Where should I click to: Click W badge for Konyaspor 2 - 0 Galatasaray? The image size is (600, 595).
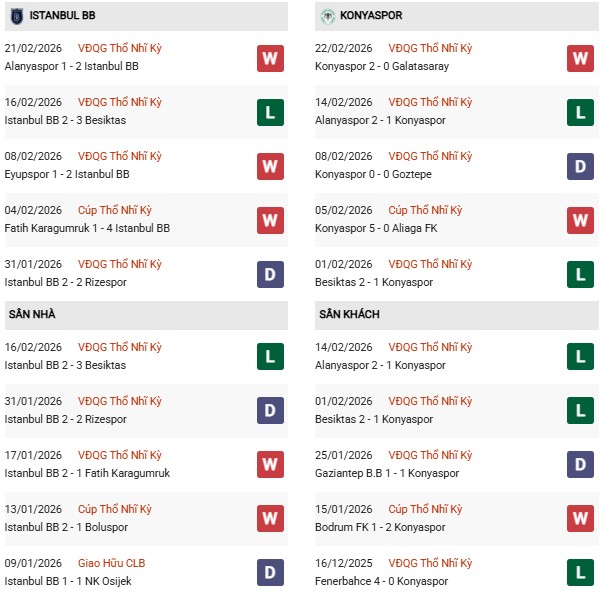click(x=580, y=58)
